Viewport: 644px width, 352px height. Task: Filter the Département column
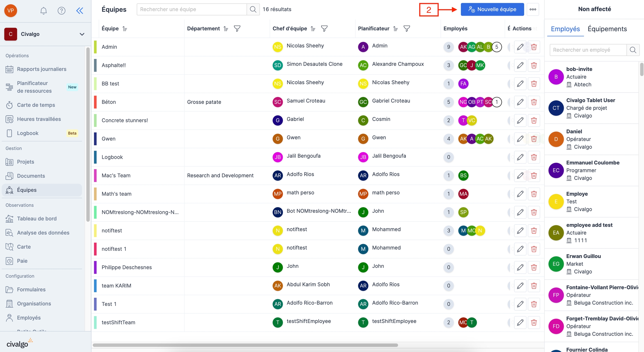click(237, 29)
